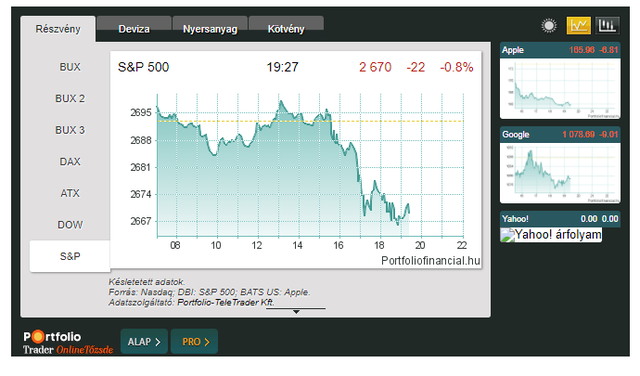Switch to bar chart view icon
The width and height of the screenshot is (640, 376).
pyautogui.click(x=607, y=26)
